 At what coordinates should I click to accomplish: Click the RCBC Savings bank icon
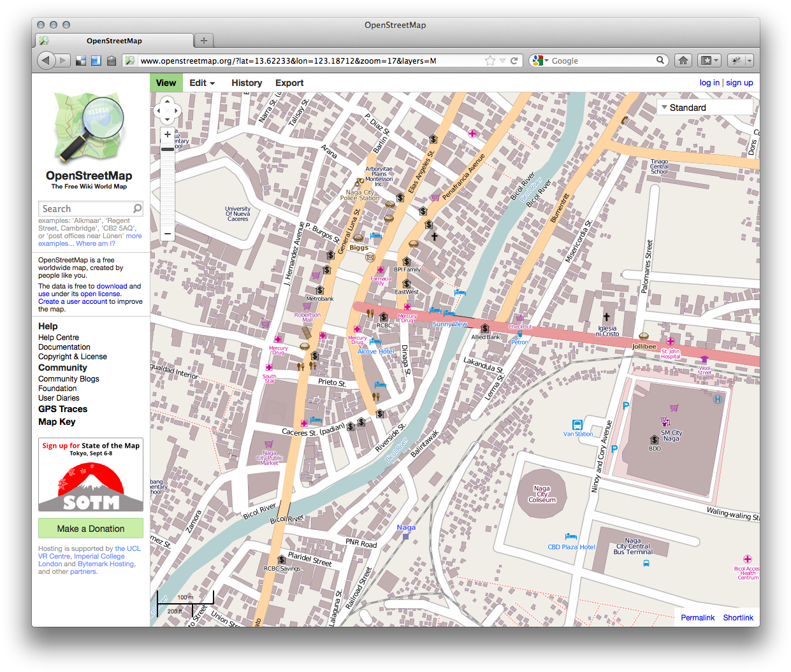(281, 560)
